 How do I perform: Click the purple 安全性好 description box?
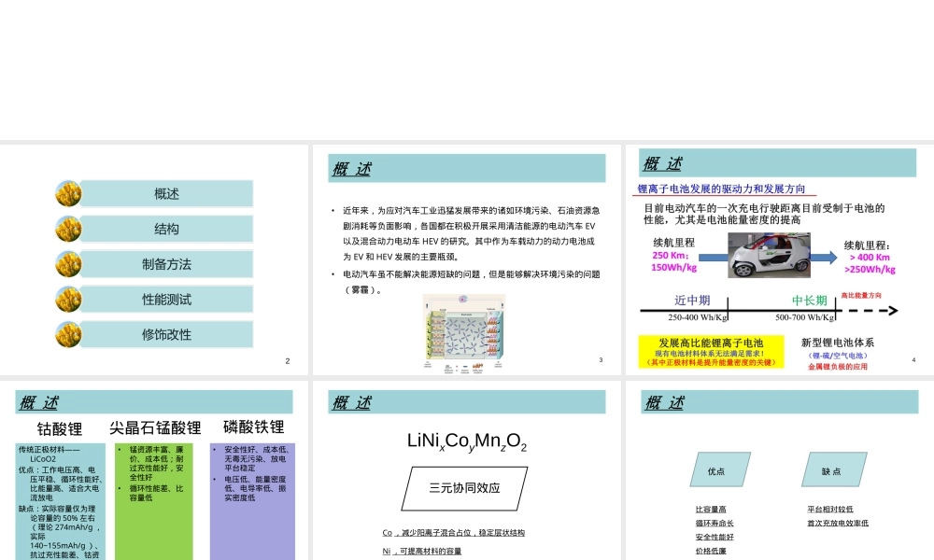[252, 501]
